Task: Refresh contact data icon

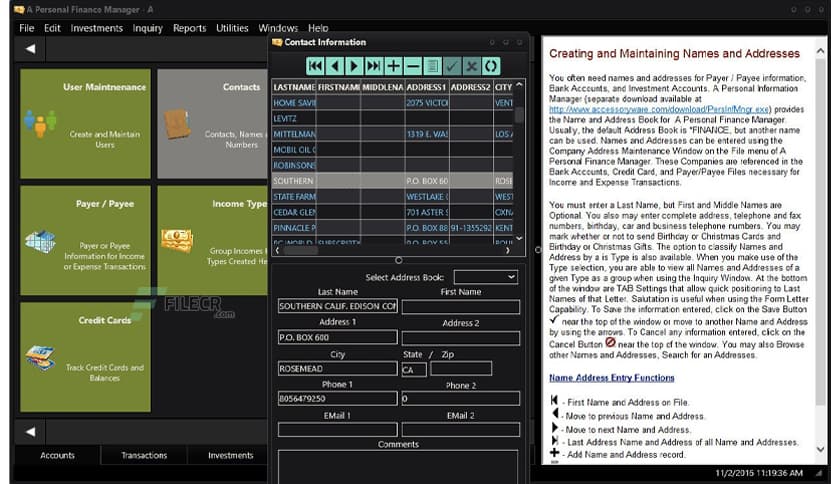Action: click(x=491, y=66)
